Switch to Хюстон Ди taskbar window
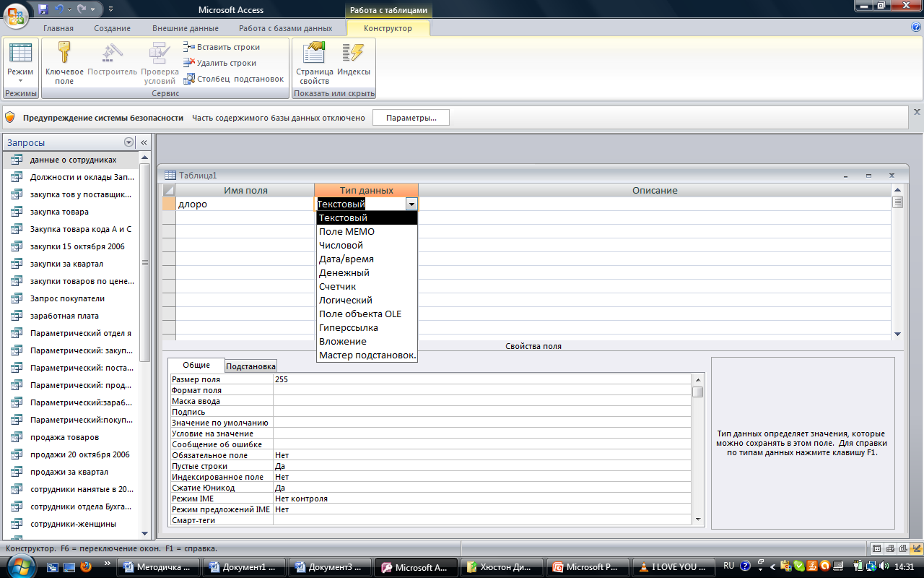Screen dimensions: 924x578 click(x=500, y=567)
